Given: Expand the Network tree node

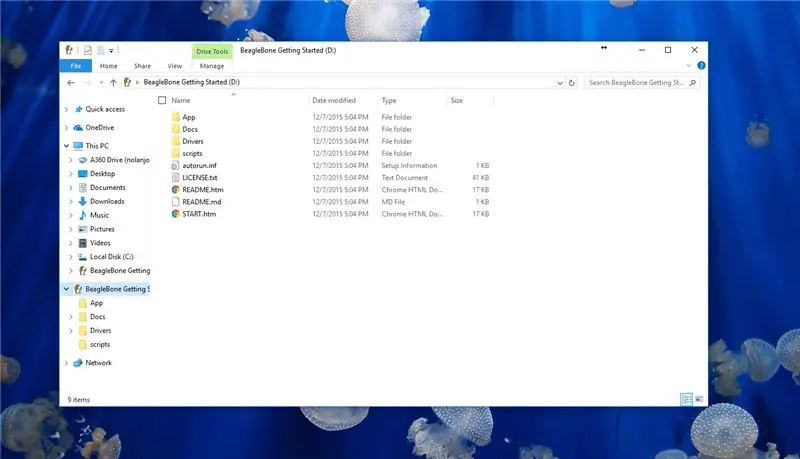Looking at the screenshot, I should pos(66,363).
